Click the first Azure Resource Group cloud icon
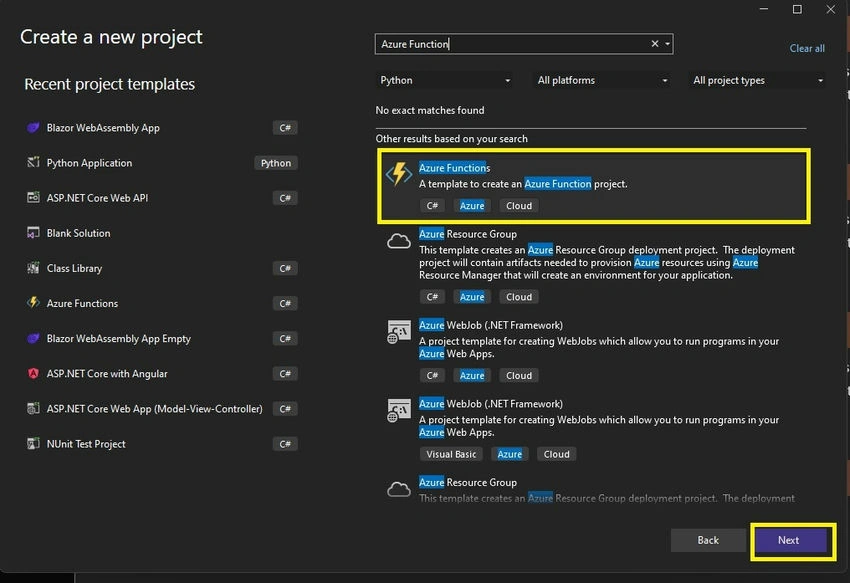The height and width of the screenshot is (583, 850). click(398, 241)
